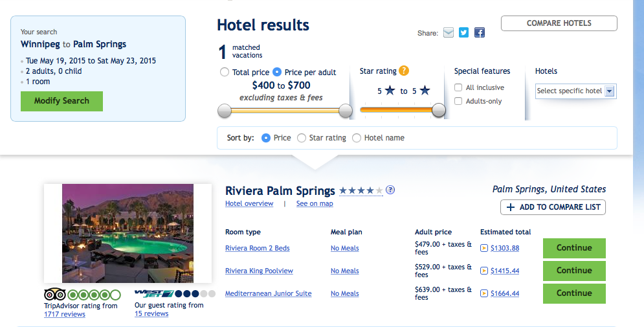Open star rating help question mark
Viewport: 644px width, 327px height.
coord(404,71)
